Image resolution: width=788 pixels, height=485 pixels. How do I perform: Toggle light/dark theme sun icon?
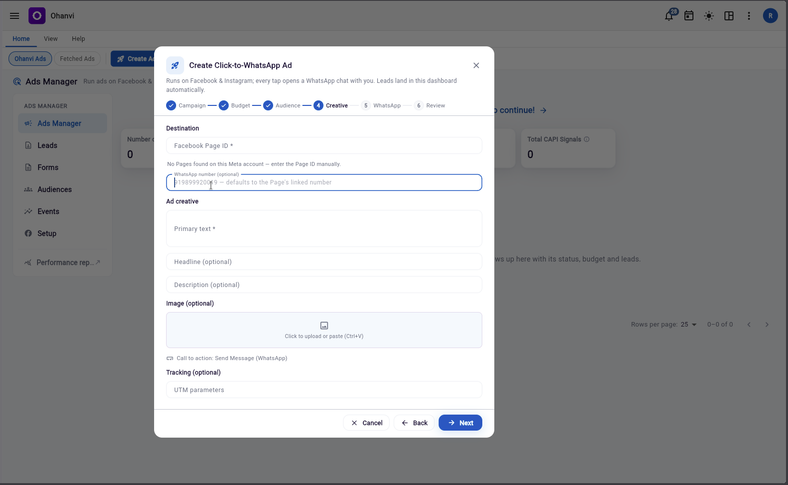point(709,16)
